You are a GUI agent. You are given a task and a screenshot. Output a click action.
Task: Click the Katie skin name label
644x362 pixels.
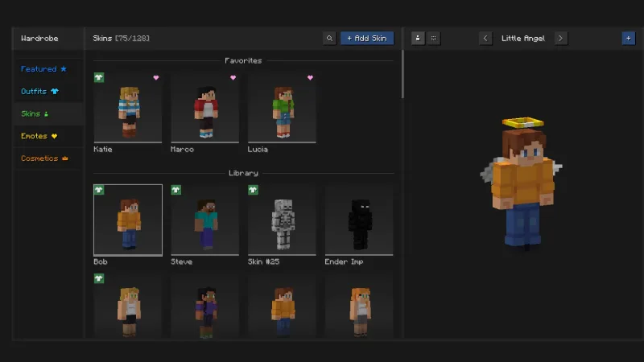103,150
